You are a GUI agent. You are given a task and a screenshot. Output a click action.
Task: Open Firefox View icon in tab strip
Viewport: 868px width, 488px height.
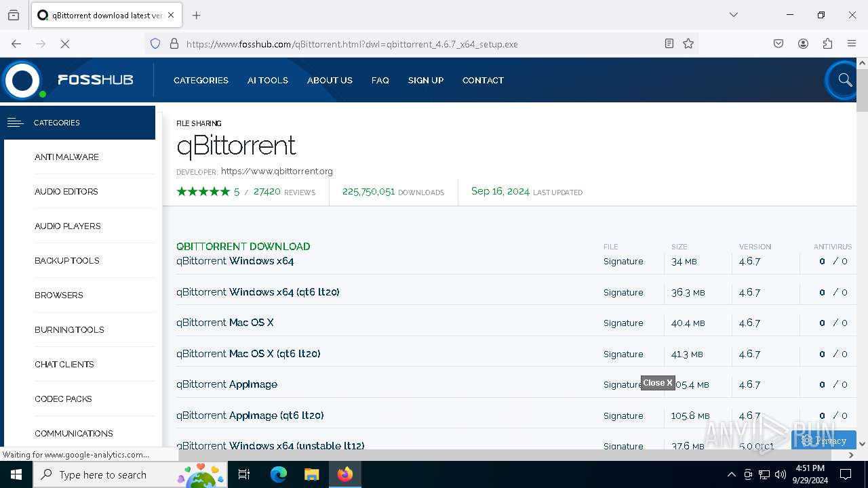[14, 15]
